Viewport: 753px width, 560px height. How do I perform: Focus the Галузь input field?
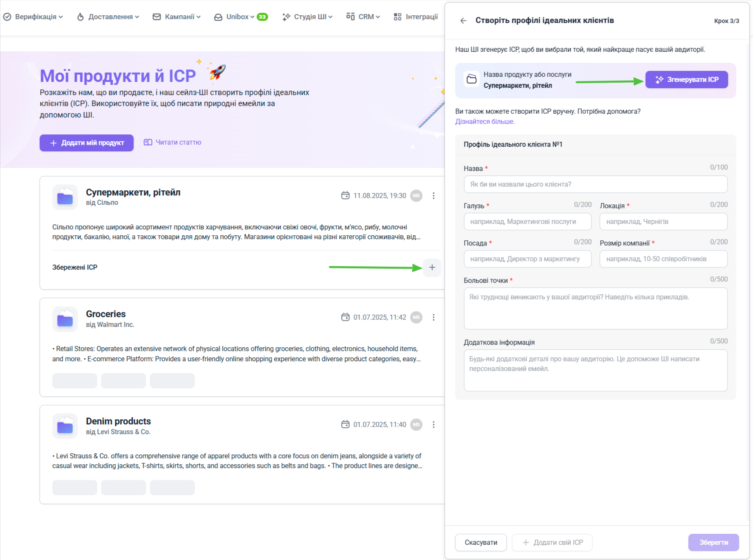coord(527,222)
